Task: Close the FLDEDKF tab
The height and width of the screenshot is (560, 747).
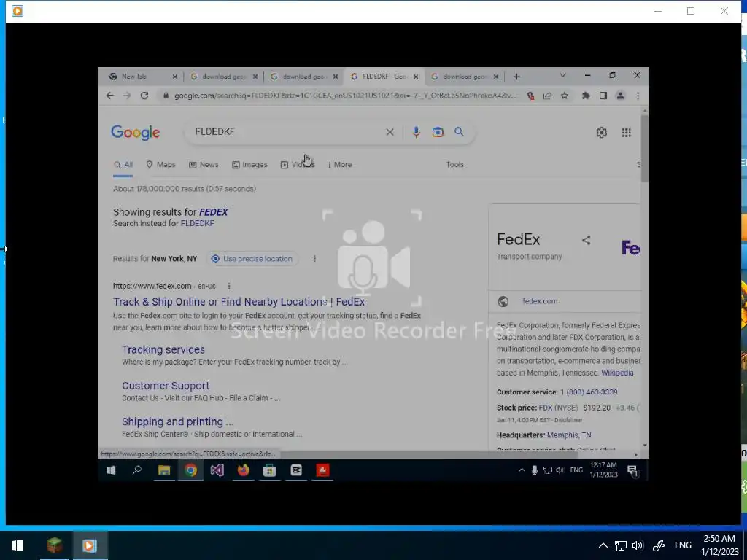Action: (416, 76)
